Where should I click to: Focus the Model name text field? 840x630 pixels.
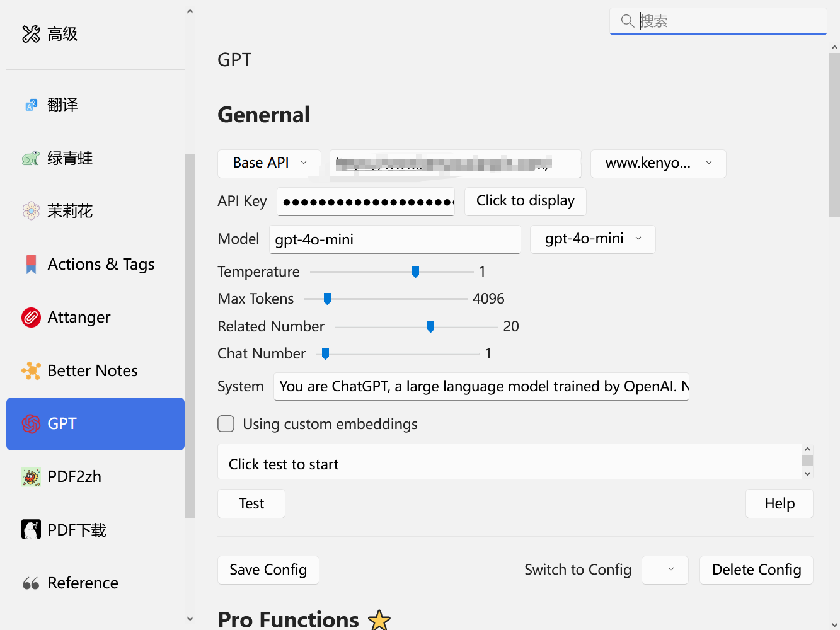click(395, 239)
